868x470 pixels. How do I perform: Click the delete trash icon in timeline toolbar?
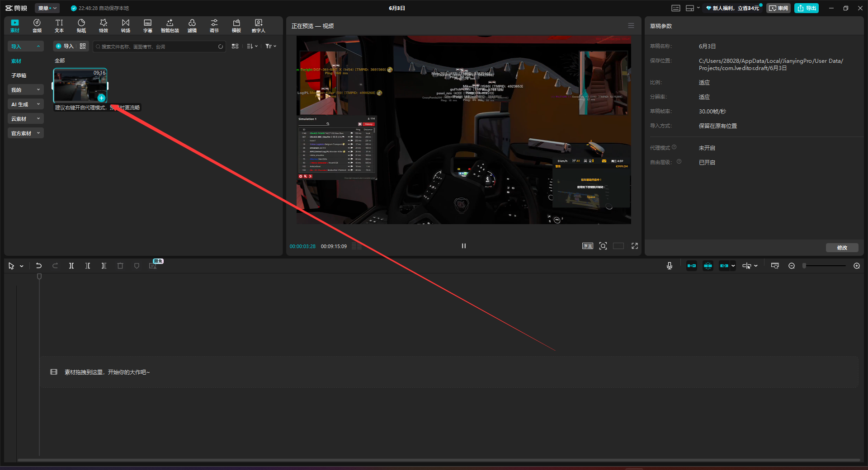pos(120,266)
